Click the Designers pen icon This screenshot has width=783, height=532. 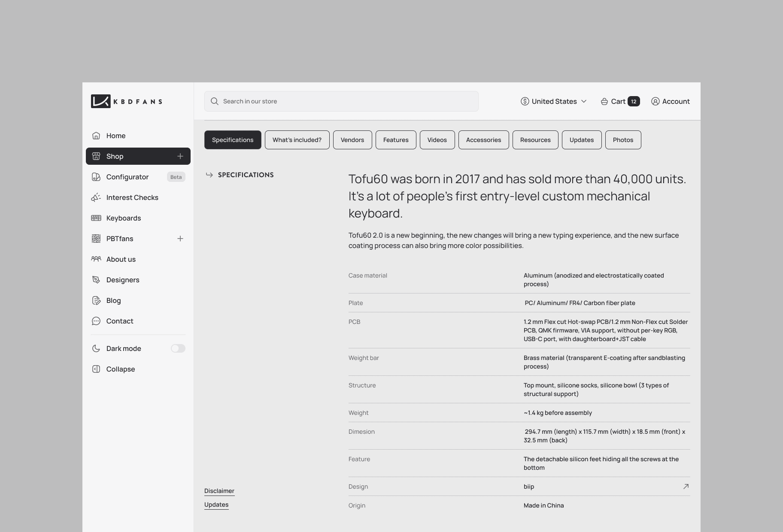point(96,280)
